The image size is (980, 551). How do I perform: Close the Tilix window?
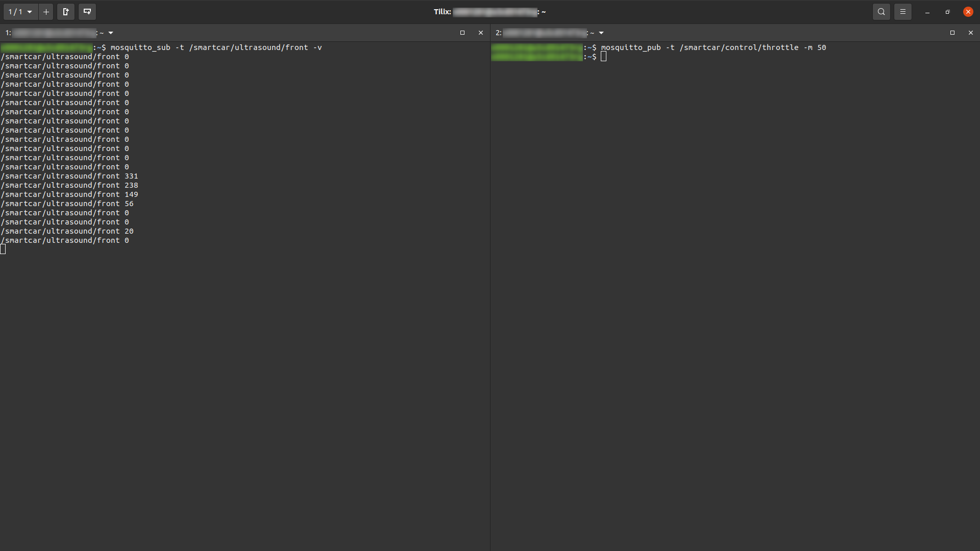[x=968, y=12]
